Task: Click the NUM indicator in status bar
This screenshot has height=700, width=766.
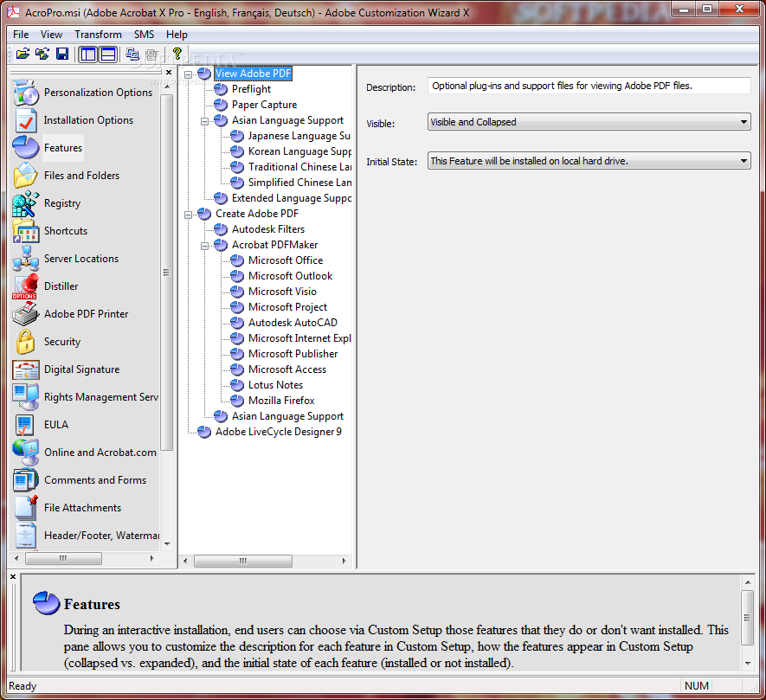Action: tap(696, 686)
